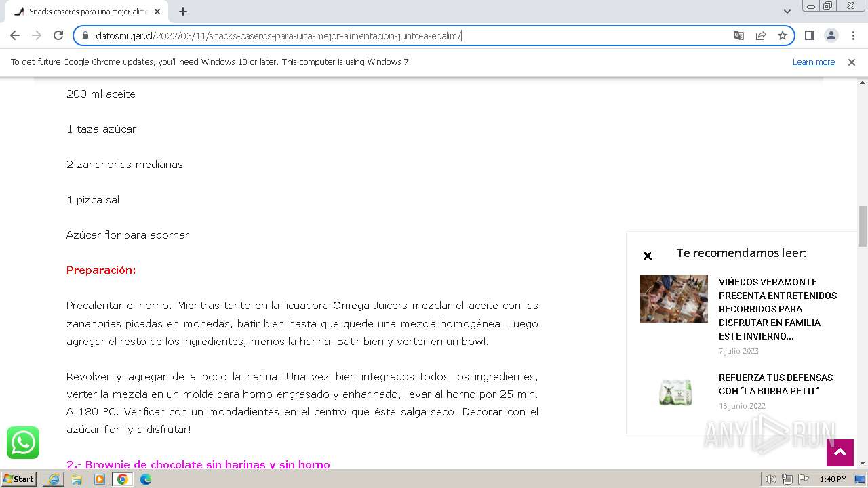The height and width of the screenshot is (488, 868).
Task: Click the Preparación heading
Action: tap(101, 270)
